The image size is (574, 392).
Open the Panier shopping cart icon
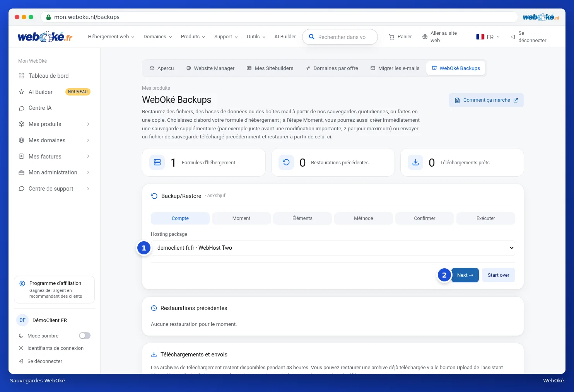click(x=391, y=37)
